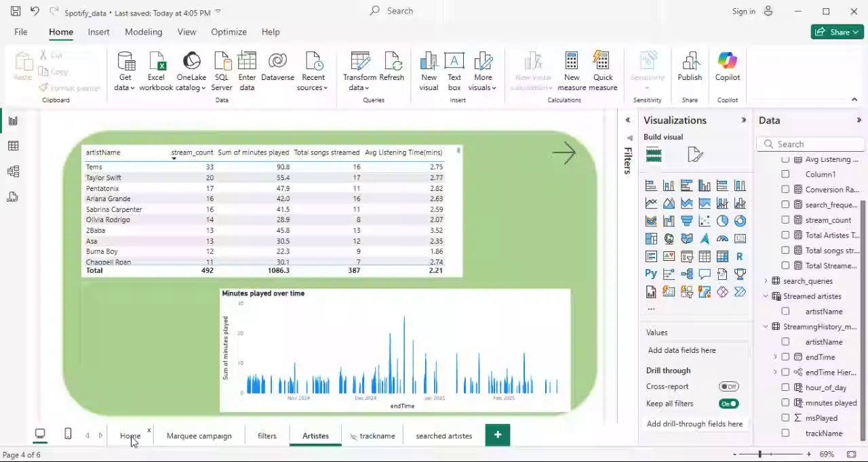Click the Share button
The height and width of the screenshot is (462, 868).
click(x=837, y=32)
